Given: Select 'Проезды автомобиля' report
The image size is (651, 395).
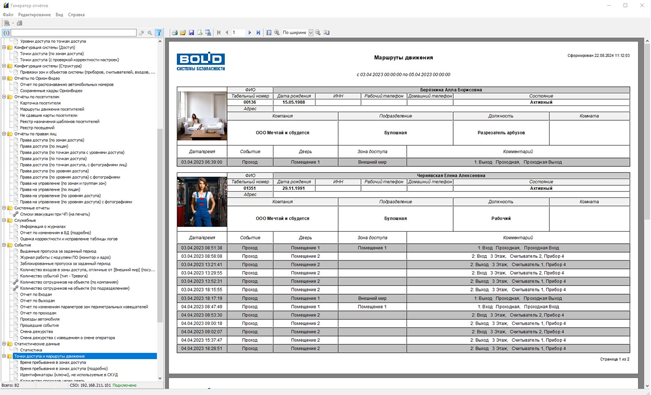Looking at the screenshot, I should coord(40,319).
